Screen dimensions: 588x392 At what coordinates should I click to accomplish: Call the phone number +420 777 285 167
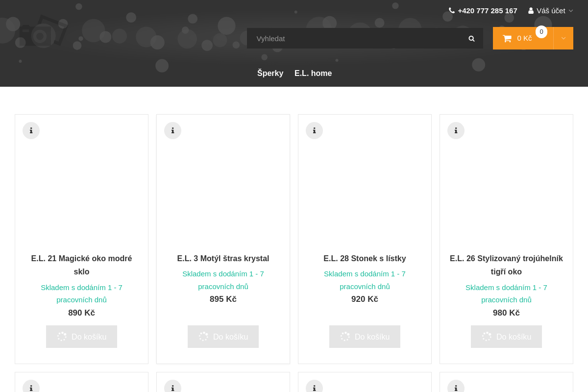(x=488, y=11)
